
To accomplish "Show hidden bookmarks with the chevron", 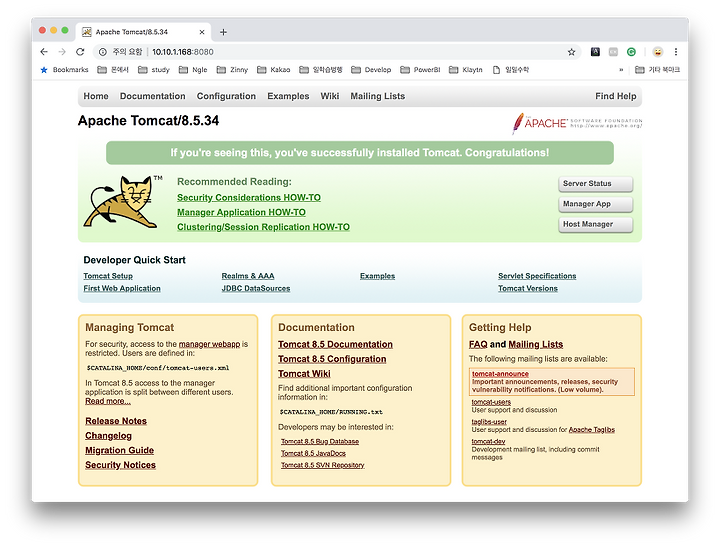I will [x=621, y=70].
